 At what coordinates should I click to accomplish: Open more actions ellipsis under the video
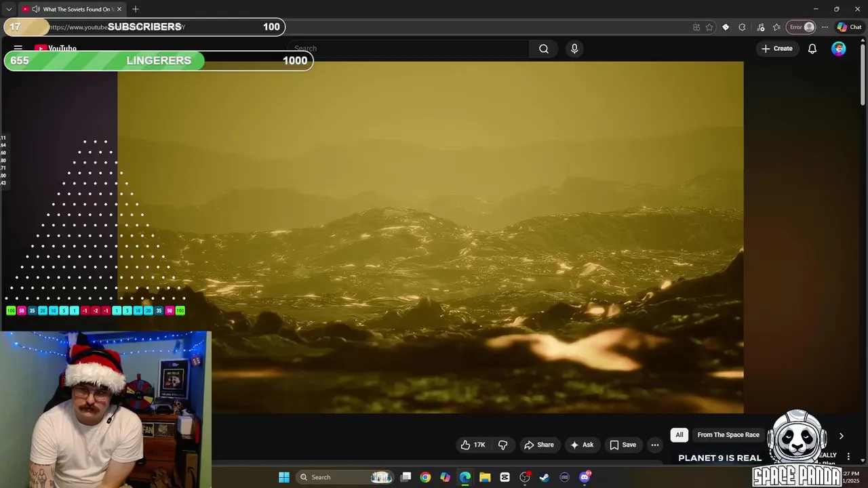(654, 445)
